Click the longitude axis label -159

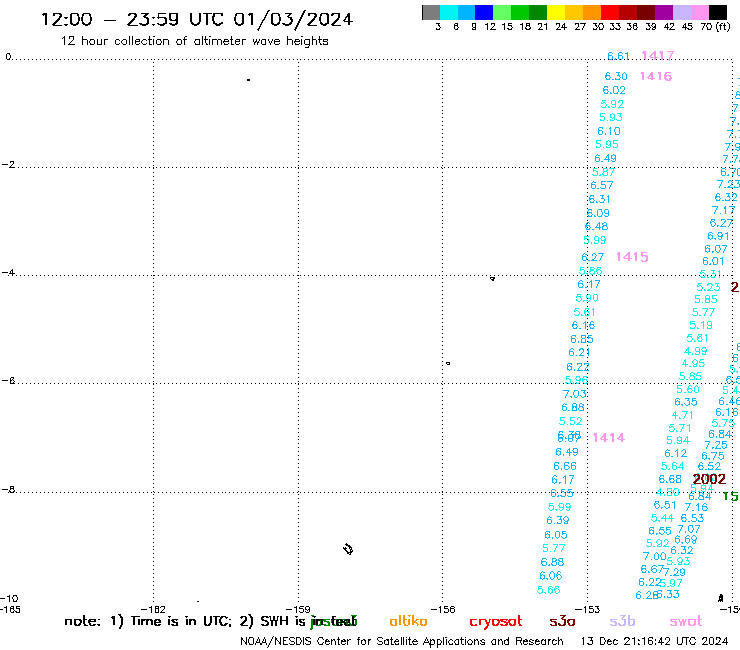click(x=298, y=609)
